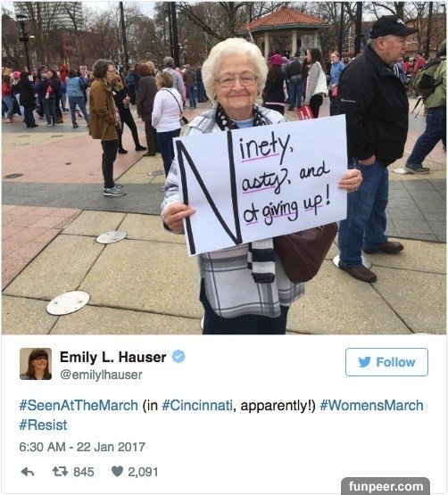The height and width of the screenshot is (495, 448).
Task: Click the gazebo in the photo background
Action: click(282, 31)
